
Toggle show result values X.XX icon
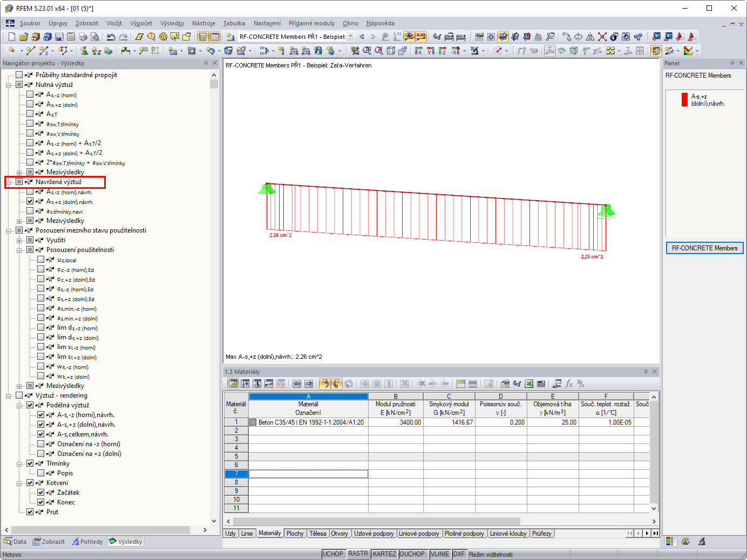[x=421, y=37]
